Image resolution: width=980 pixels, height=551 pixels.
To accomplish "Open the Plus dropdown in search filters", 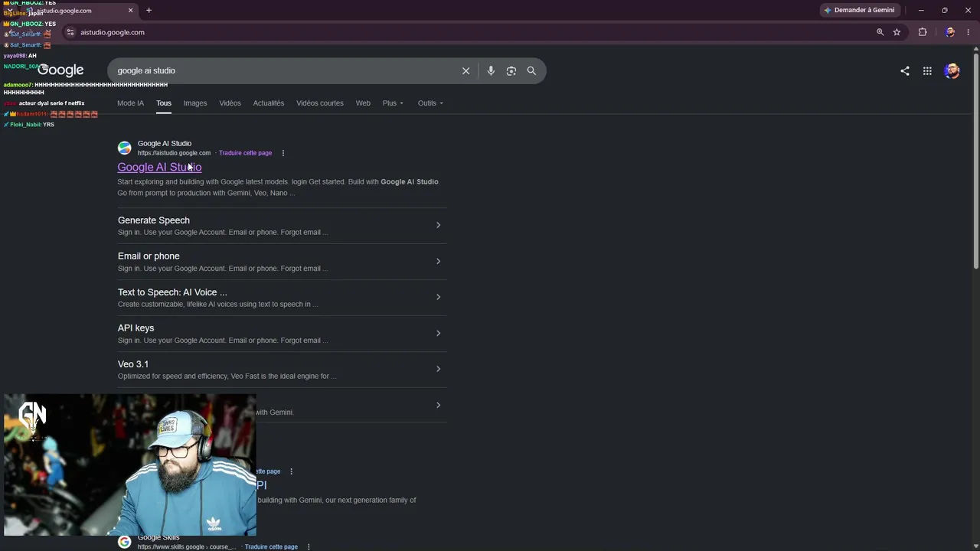I will [393, 103].
